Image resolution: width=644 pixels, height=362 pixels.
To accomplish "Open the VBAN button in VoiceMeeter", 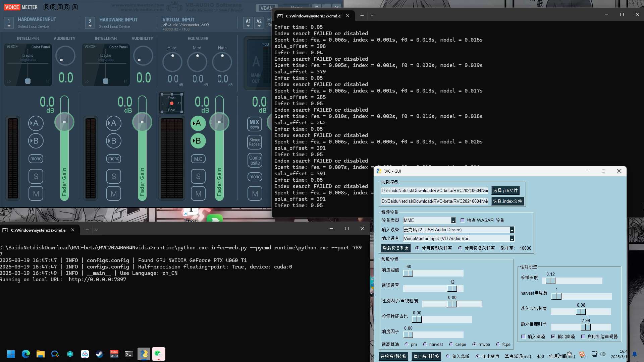I will 267,8.
